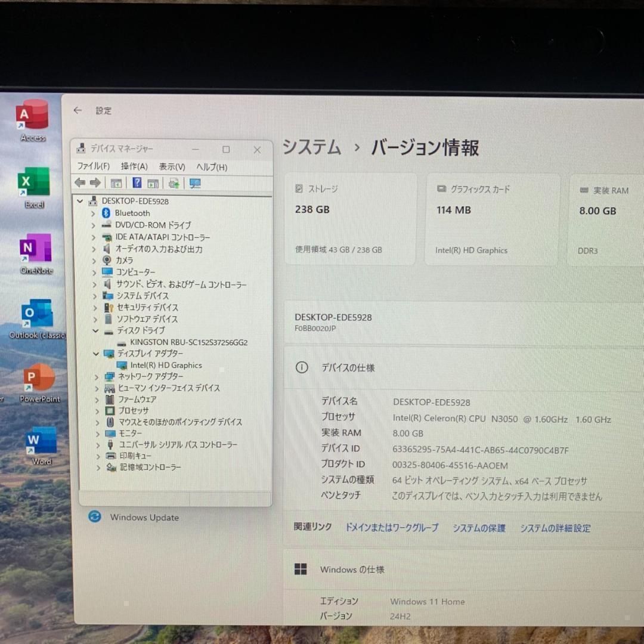This screenshot has height=644, width=644.
Task: Open the Access desktop shortcut
Action: click(32, 120)
